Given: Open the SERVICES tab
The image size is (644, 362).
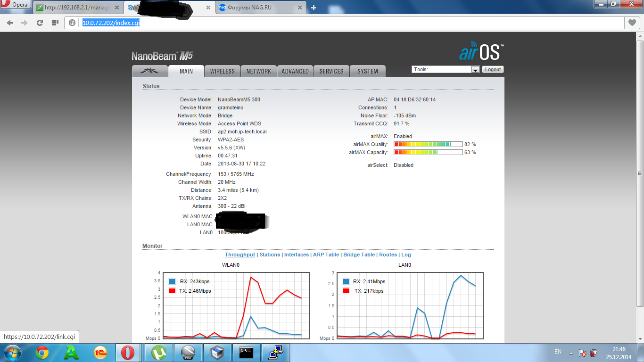Looking at the screenshot, I should pos(331,71).
